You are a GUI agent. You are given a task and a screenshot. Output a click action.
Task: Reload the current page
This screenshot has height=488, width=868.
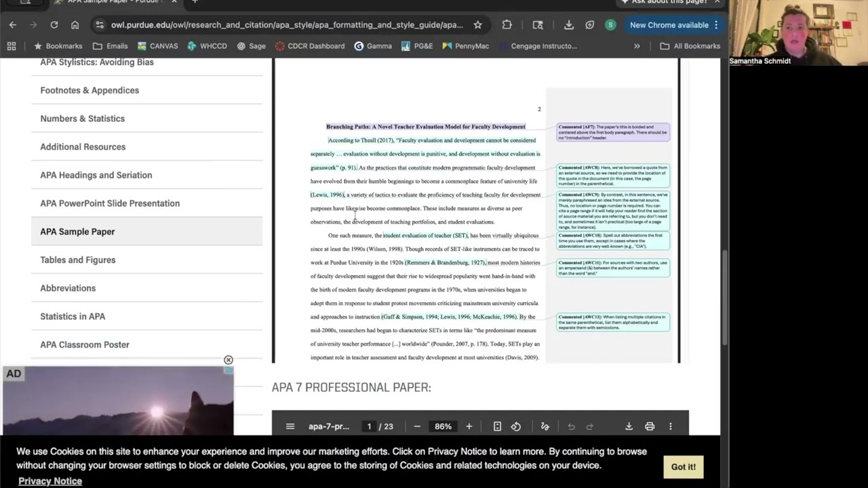tap(54, 25)
